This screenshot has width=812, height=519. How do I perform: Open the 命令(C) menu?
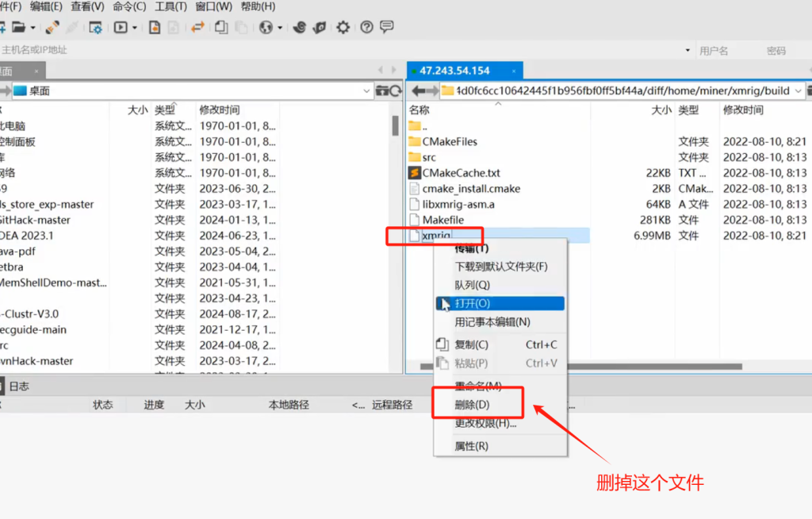click(129, 6)
